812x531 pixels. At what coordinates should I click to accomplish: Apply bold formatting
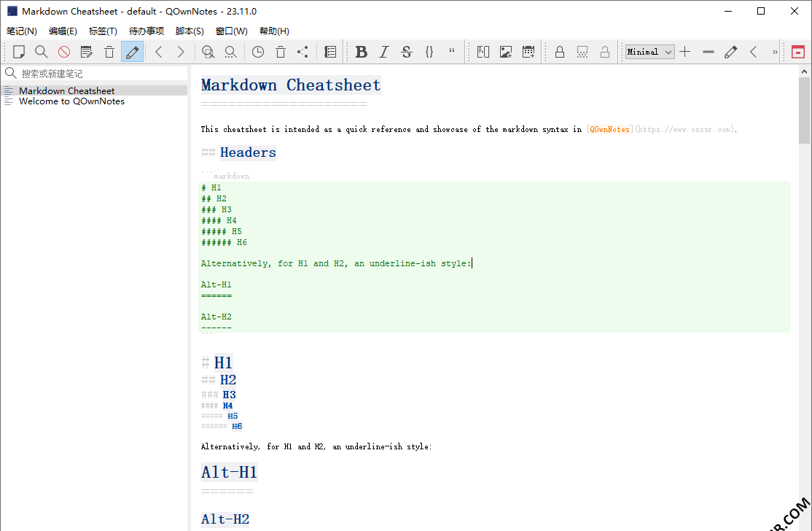pos(362,52)
